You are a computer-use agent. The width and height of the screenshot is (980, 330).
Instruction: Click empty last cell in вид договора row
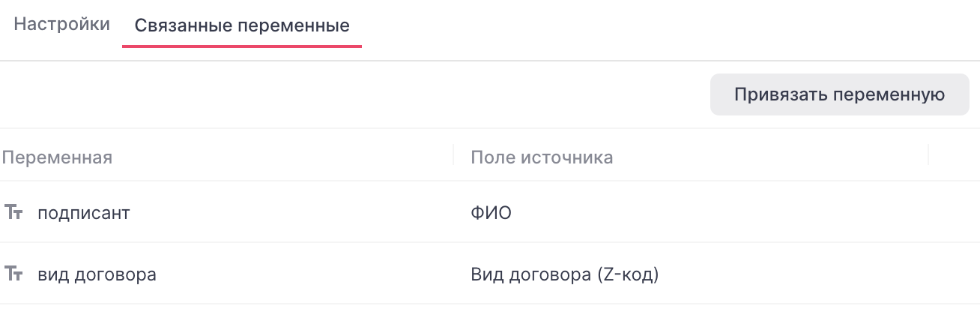pos(953,274)
